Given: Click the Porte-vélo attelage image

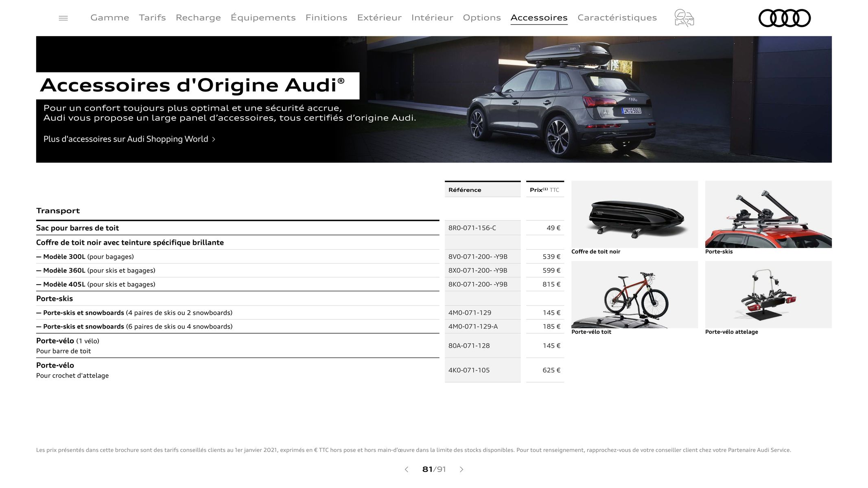Looking at the screenshot, I should click(x=768, y=294).
